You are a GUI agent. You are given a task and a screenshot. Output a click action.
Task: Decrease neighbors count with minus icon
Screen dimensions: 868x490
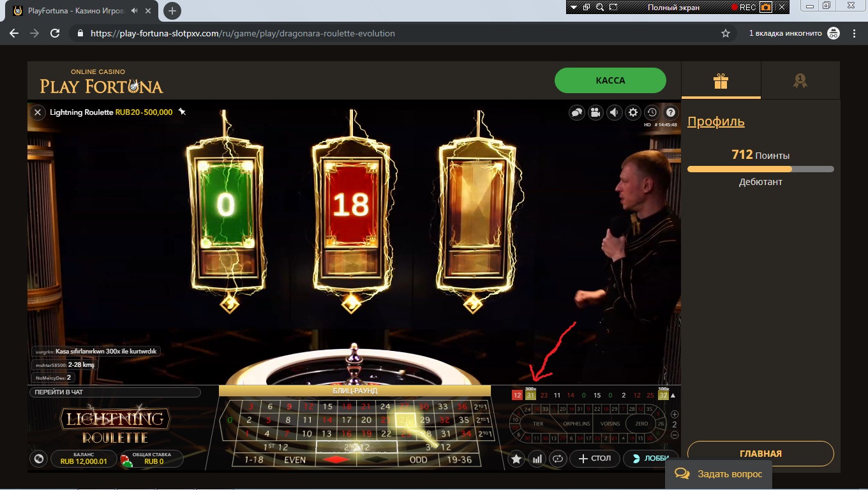[x=675, y=434]
